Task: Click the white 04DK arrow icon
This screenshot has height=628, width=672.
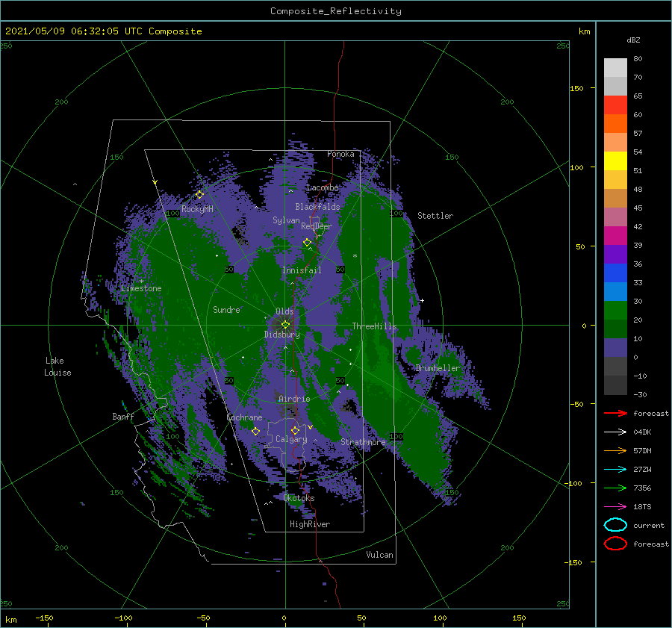Action: [615, 432]
